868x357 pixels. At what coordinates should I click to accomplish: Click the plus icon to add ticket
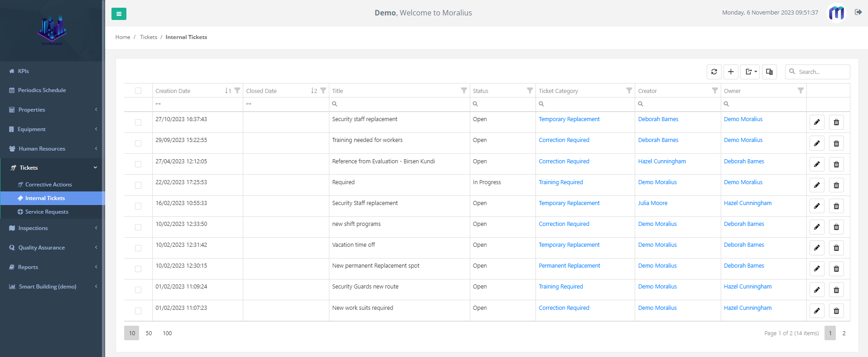tap(731, 72)
